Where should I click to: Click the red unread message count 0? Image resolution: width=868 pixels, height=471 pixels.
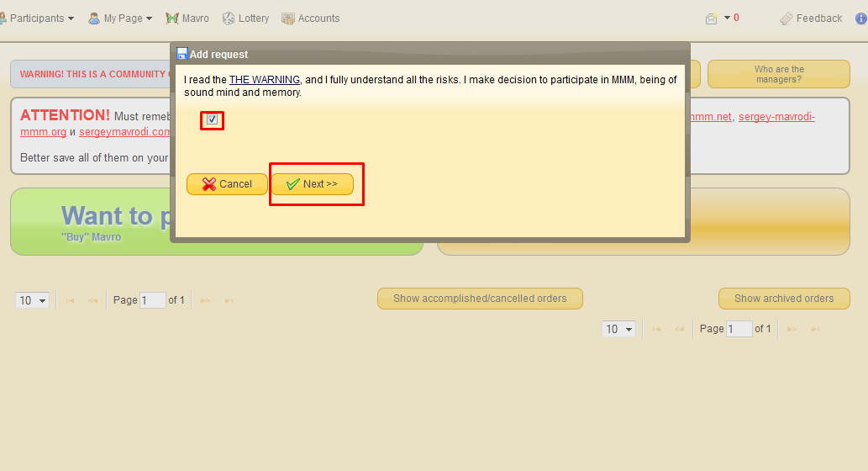[x=736, y=18]
